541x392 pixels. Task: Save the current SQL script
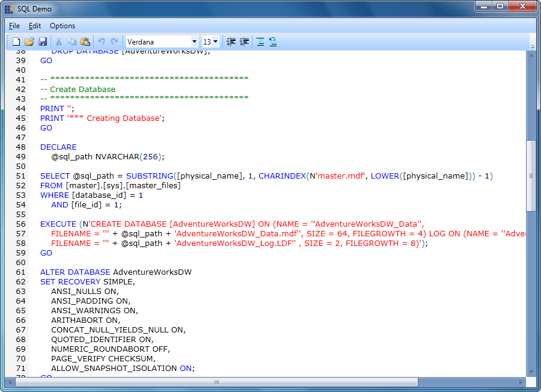pos(43,41)
